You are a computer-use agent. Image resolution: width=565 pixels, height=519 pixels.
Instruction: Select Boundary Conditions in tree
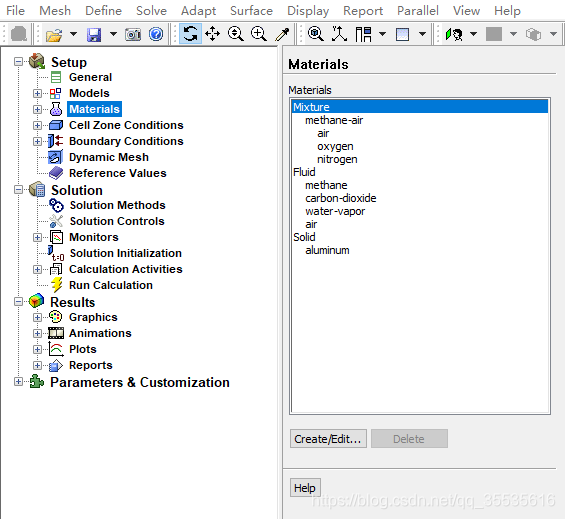(x=126, y=141)
